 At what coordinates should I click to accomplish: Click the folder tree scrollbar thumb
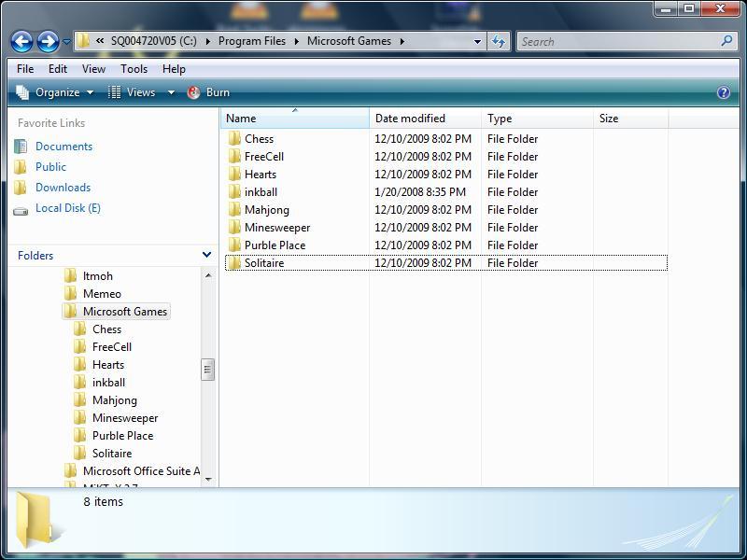(x=207, y=370)
